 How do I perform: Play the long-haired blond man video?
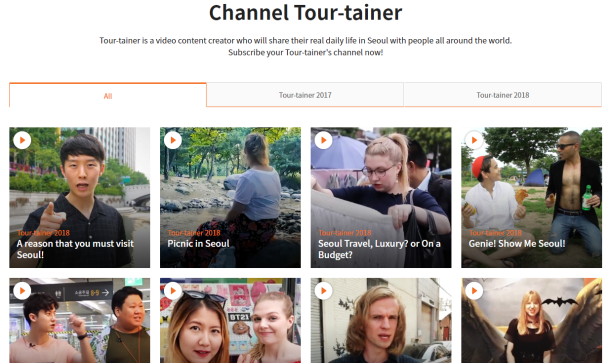pos(323,291)
